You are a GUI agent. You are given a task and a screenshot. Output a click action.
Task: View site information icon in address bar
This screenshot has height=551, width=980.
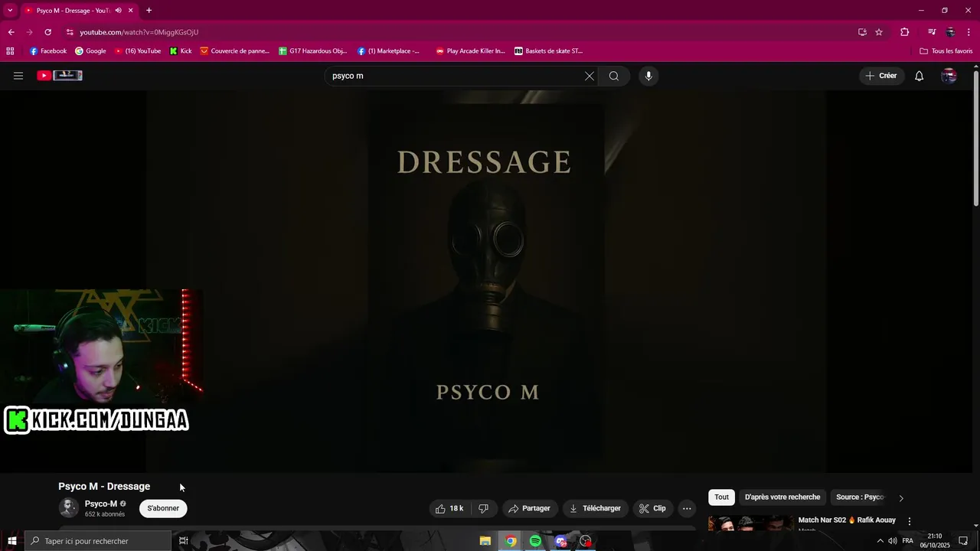[70, 32]
